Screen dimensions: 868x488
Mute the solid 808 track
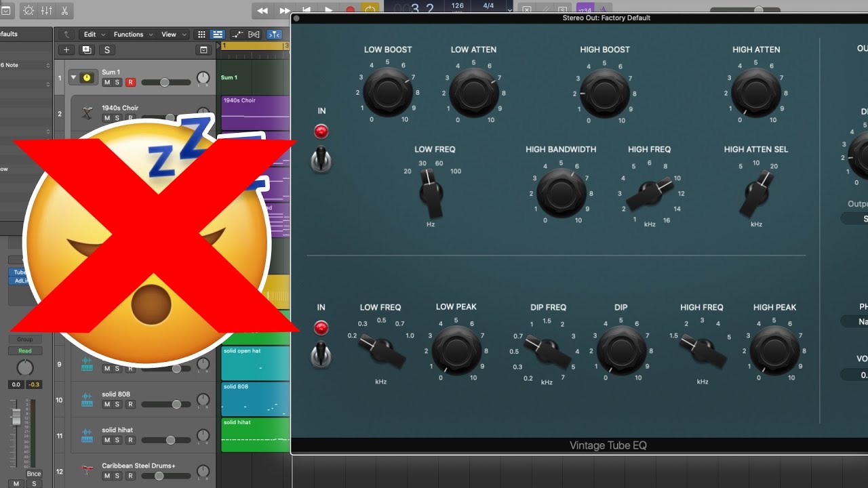point(106,404)
